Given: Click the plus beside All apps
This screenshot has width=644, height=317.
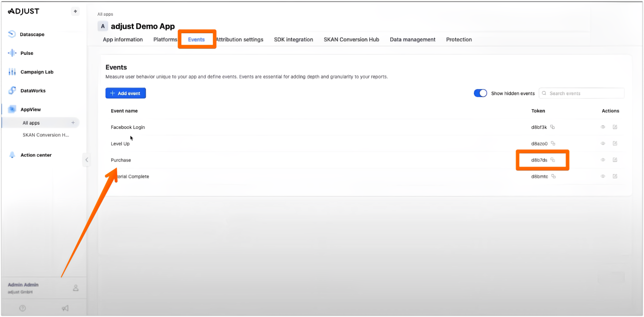Looking at the screenshot, I should coord(73,123).
